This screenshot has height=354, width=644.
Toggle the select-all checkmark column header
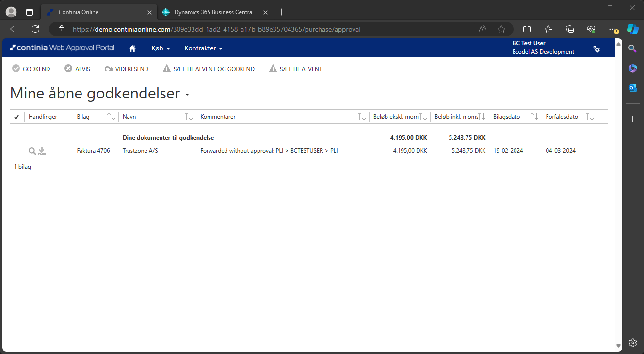[x=16, y=117]
